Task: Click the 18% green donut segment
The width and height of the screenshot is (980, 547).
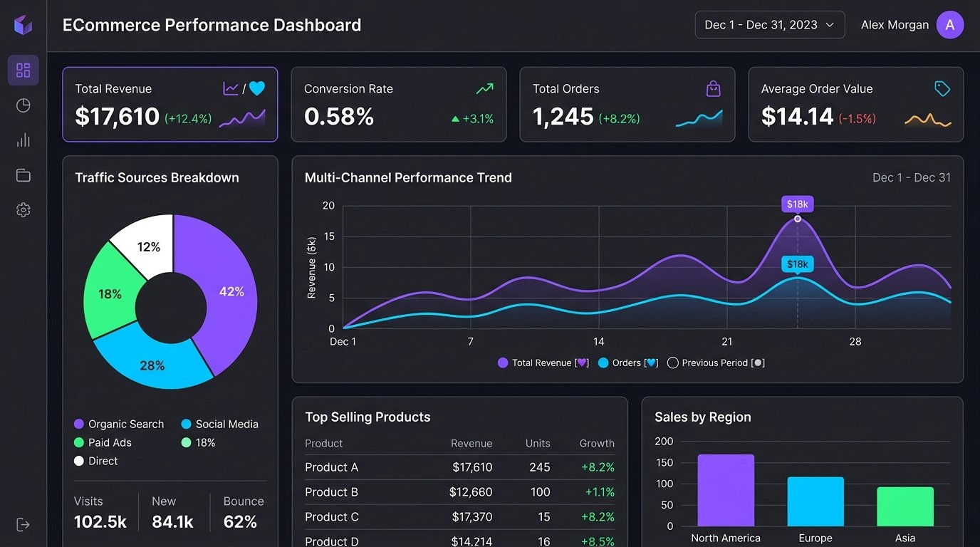Action: 109,293
